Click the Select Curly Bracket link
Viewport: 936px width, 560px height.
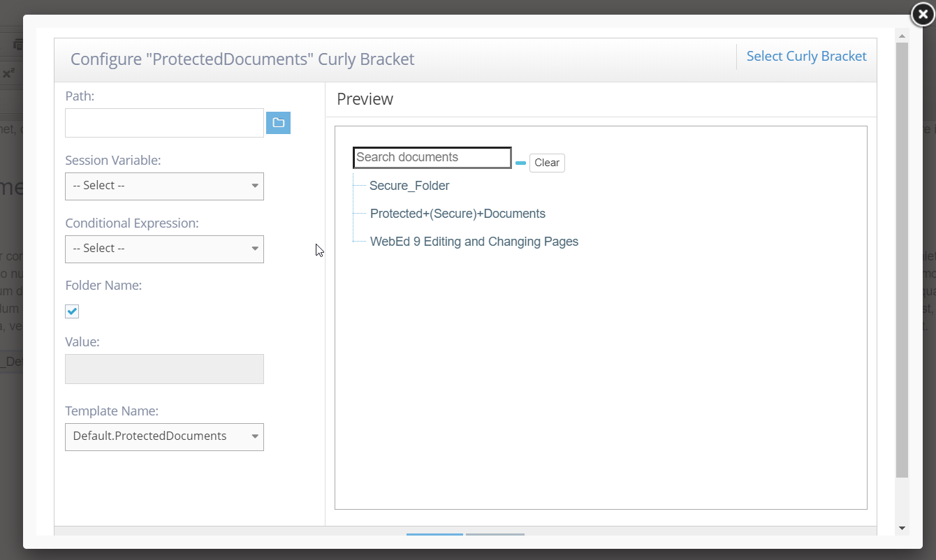pyautogui.click(x=806, y=57)
